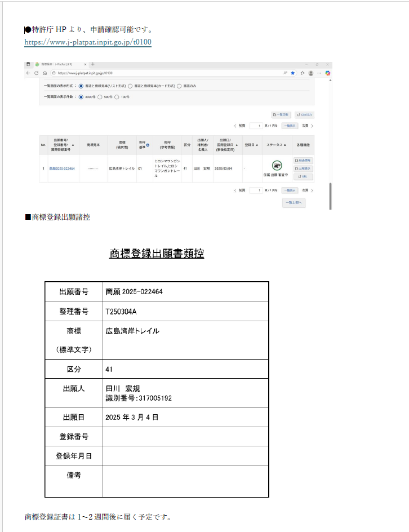Click the 区分 value 41 in document table
The width and height of the screenshot is (409, 532).
coord(109,370)
